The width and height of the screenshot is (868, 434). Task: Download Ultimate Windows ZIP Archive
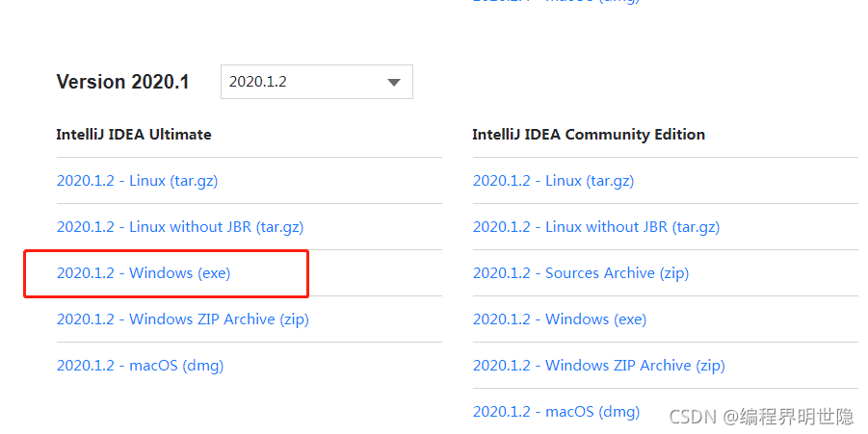(183, 319)
